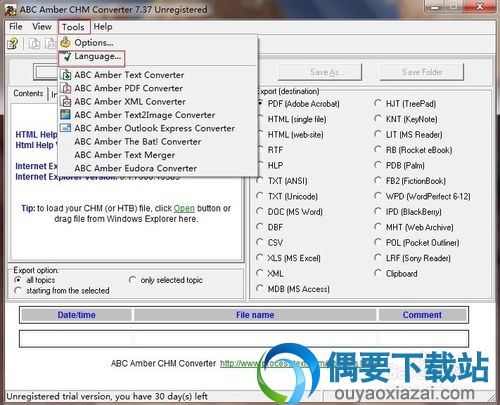Close the open Tools menu
The image size is (500, 405).
[73, 27]
